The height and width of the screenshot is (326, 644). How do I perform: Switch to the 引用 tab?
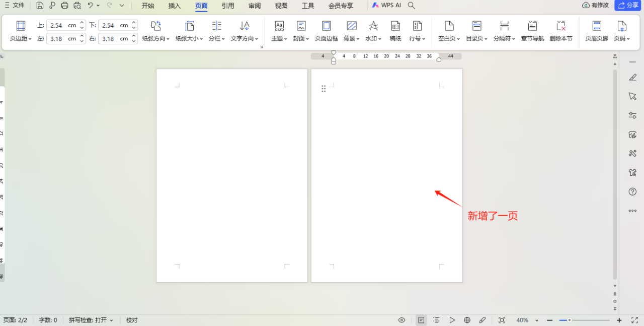coord(228,6)
